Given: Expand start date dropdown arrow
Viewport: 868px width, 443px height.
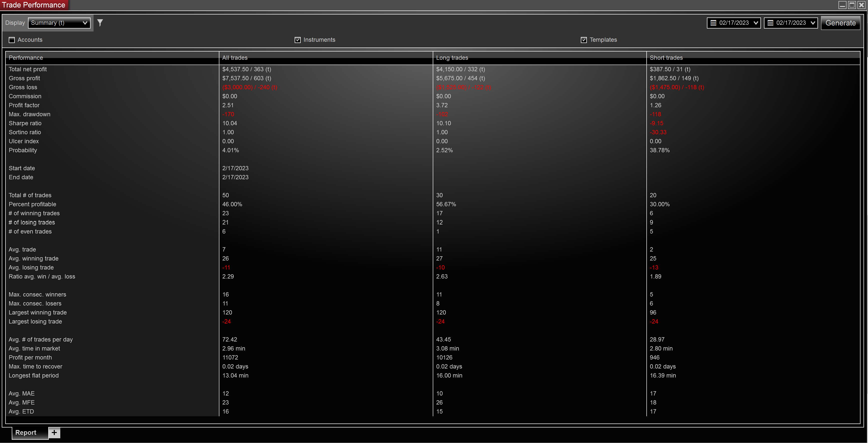Looking at the screenshot, I should point(755,23).
